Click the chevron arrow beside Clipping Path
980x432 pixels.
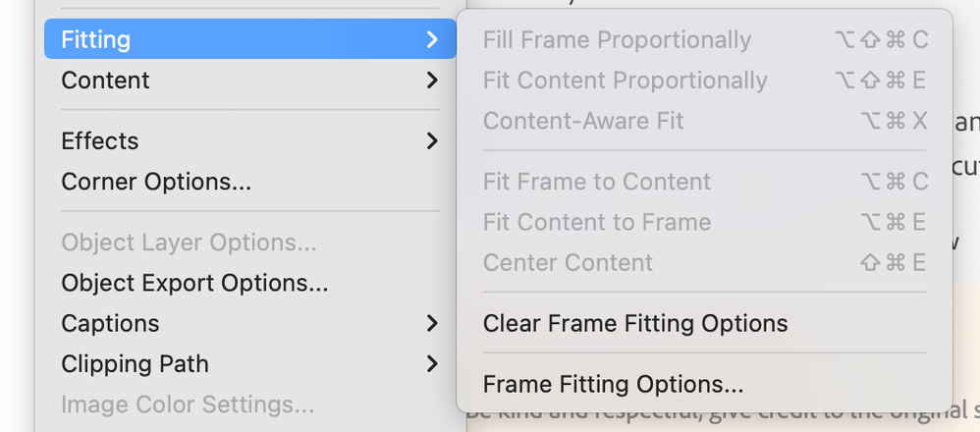pos(432,364)
